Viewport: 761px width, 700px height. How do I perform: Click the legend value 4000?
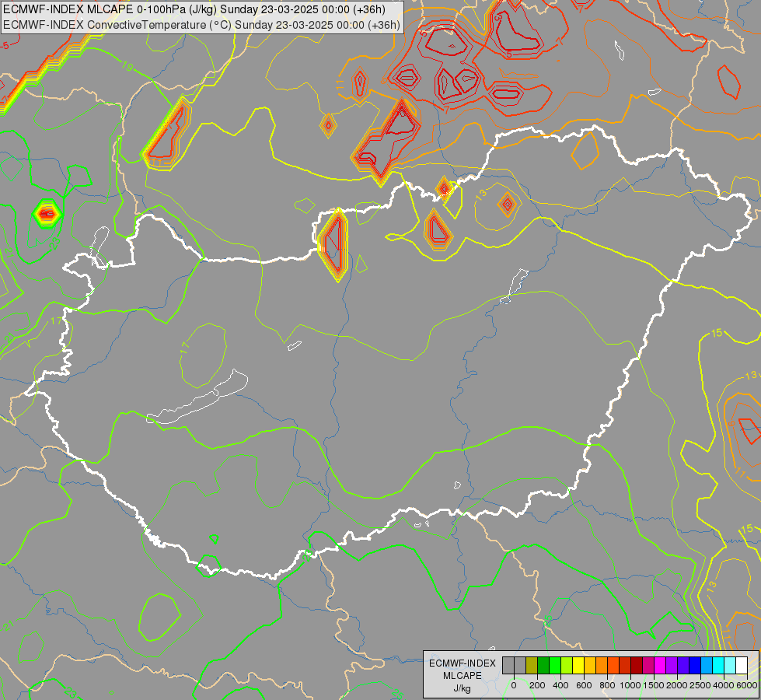pyautogui.click(x=724, y=685)
